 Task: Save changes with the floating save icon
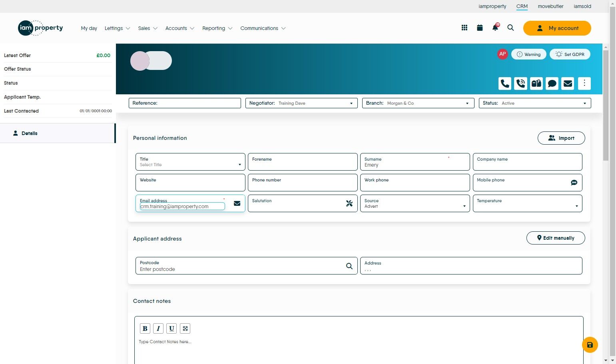point(590,344)
